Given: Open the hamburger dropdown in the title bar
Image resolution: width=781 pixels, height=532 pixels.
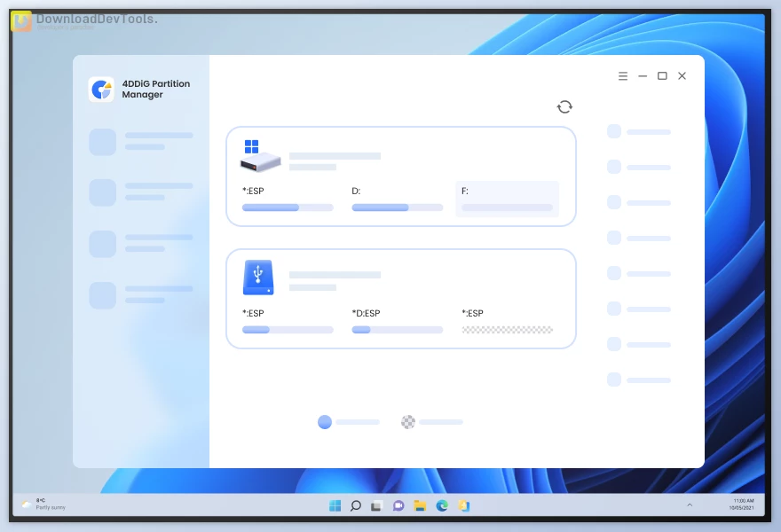Looking at the screenshot, I should point(623,76).
